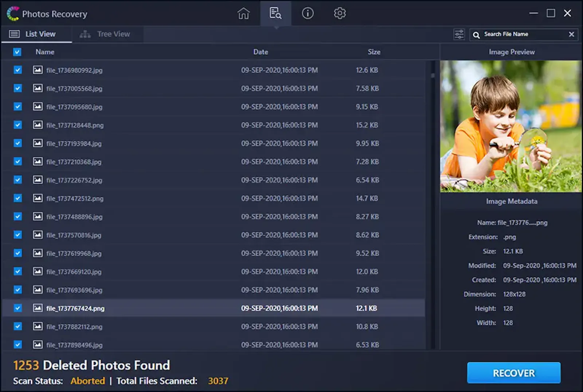The image size is (583, 392).
Task: Click into Search File Name field
Action: click(x=524, y=34)
